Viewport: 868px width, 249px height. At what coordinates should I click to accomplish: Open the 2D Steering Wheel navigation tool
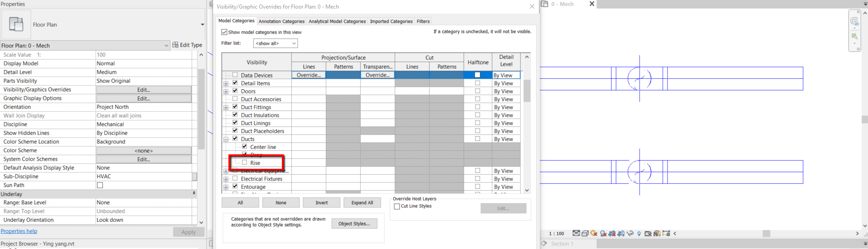tap(854, 21)
